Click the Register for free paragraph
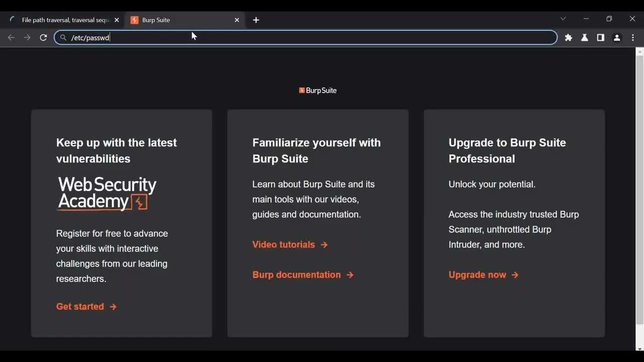Image resolution: width=644 pixels, height=362 pixels. point(112,256)
